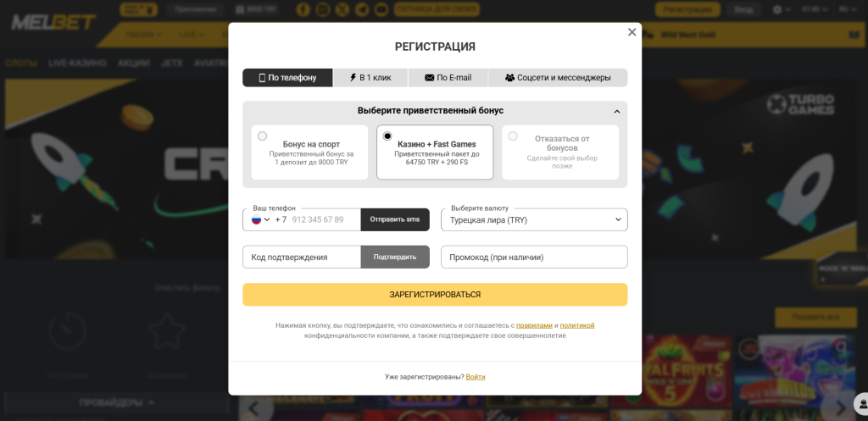Choose 'Отказаться от бонусов' radio option

[x=513, y=136]
